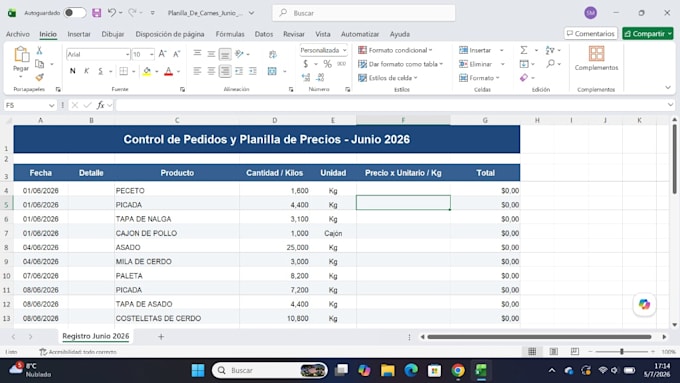Toggle italic with the K button
The height and width of the screenshot is (383, 680).
tap(86, 71)
